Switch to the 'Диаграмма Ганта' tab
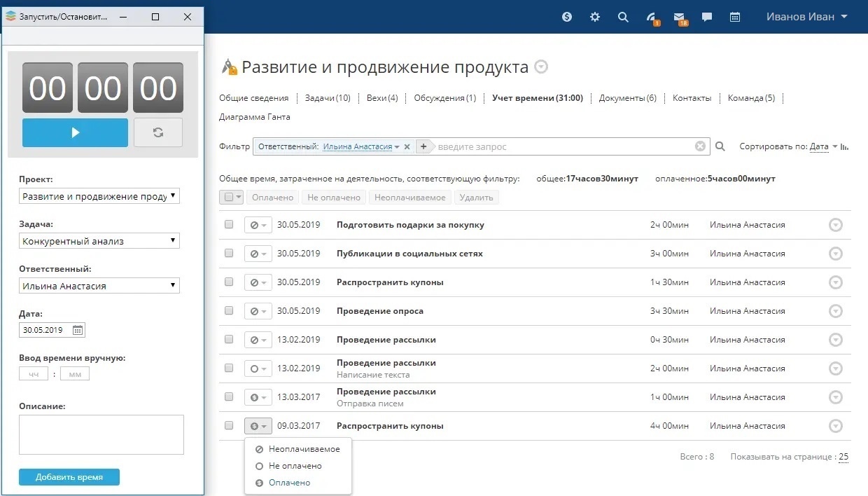Screen dimensions: 868x496 point(253,116)
